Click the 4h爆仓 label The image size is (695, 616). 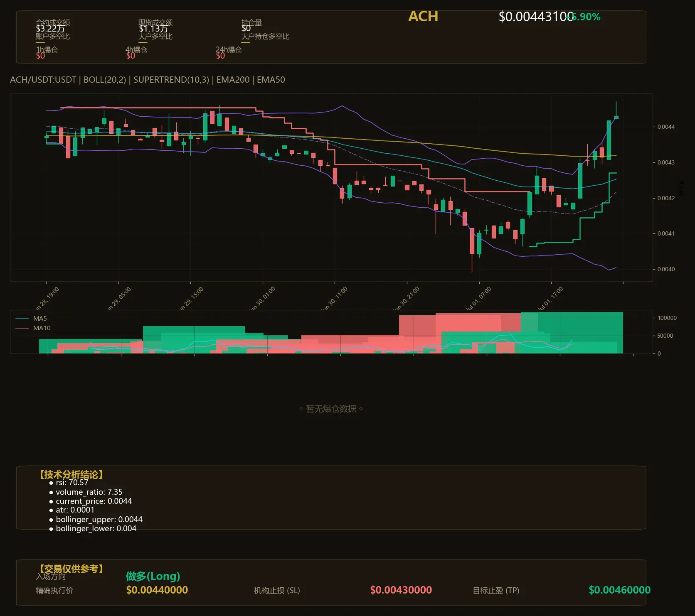coord(136,50)
